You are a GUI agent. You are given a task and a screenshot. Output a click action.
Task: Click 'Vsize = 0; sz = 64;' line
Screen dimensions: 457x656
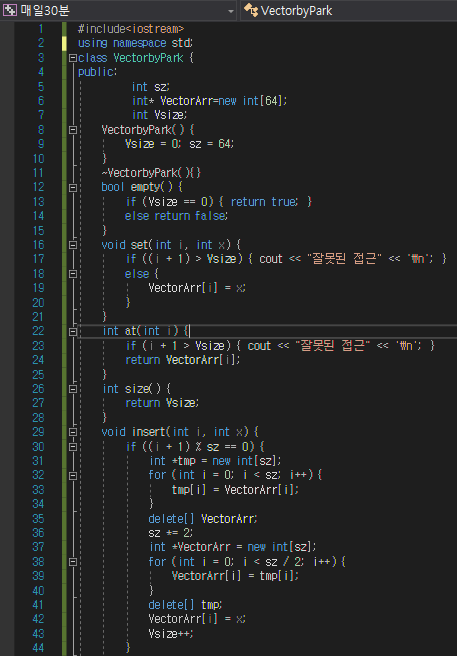tap(180, 144)
